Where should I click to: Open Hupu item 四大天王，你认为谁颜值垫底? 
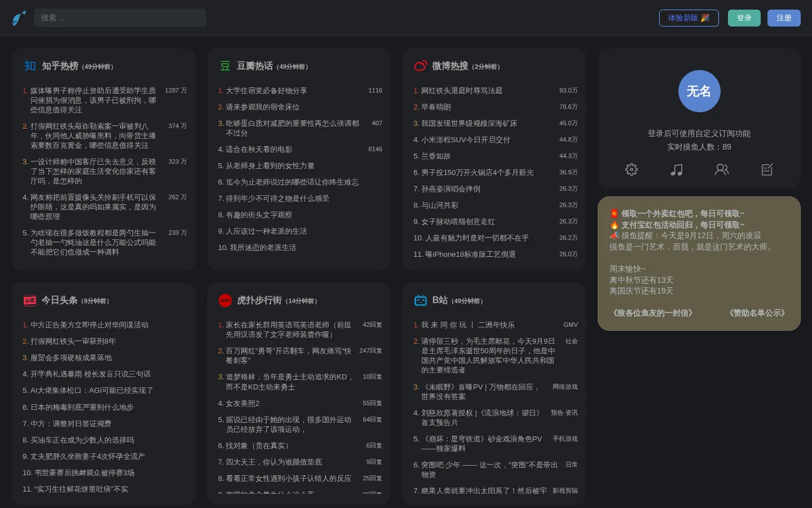click(x=274, y=462)
